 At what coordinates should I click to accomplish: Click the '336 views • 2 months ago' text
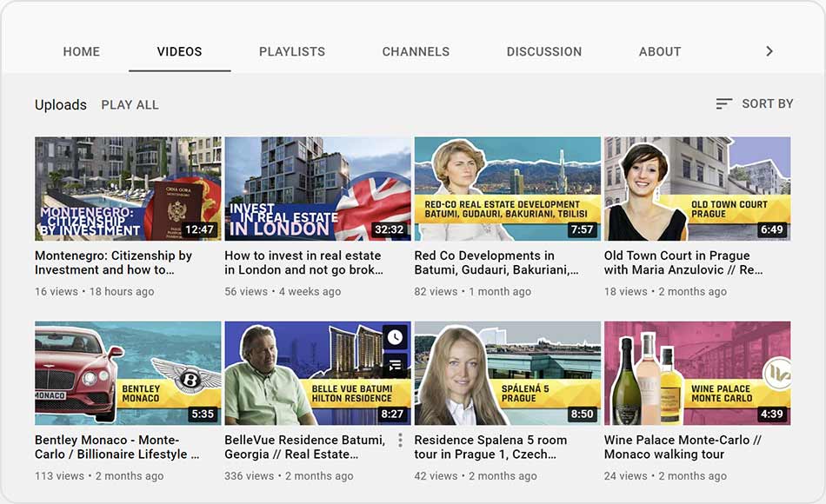point(289,475)
